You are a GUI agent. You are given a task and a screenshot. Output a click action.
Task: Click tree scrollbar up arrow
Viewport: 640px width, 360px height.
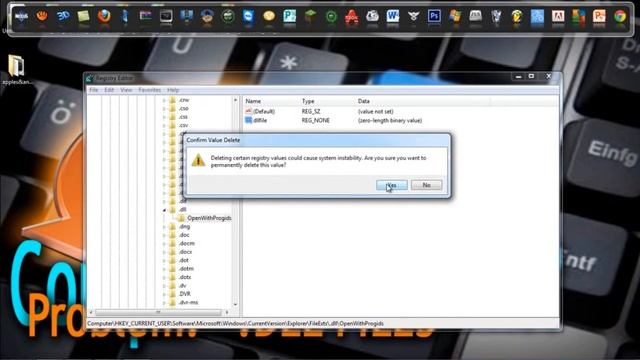click(x=236, y=100)
